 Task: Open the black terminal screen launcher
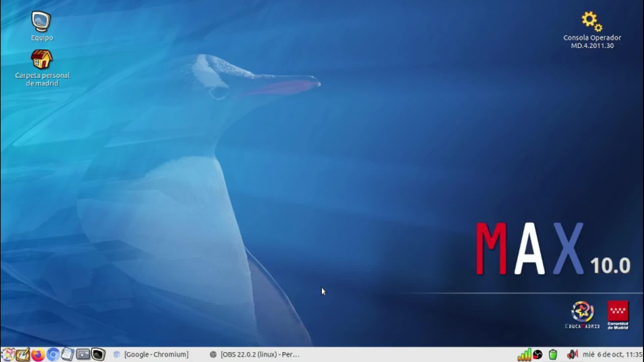[x=98, y=354]
